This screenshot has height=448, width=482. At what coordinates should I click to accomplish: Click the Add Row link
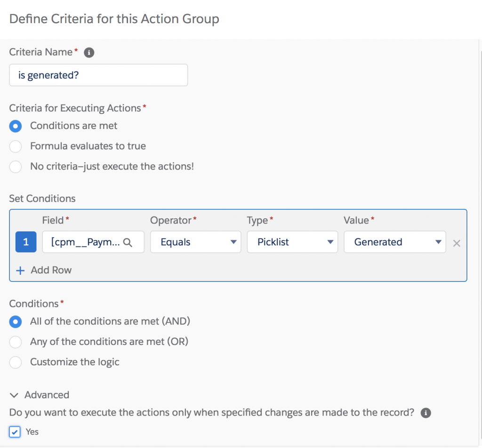[x=51, y=271]
